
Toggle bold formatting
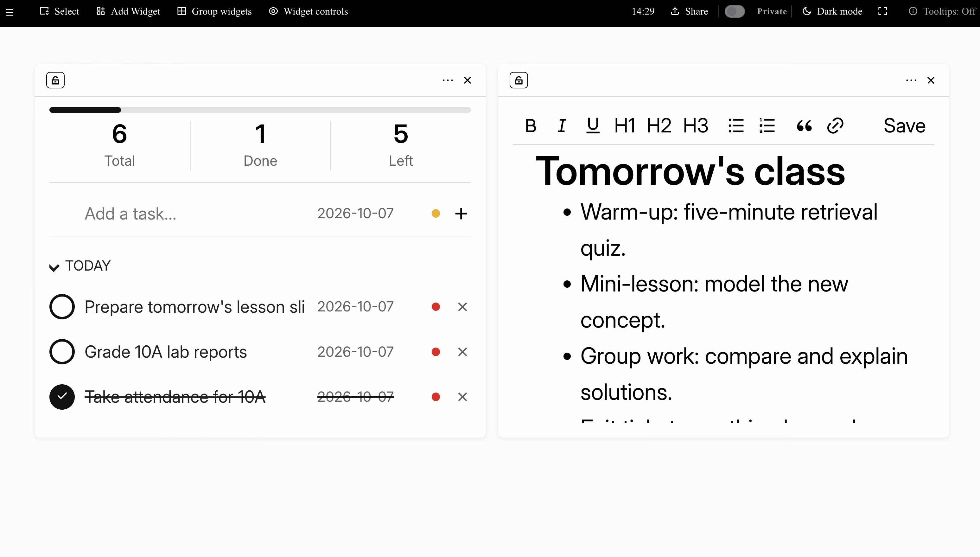point(531,126)
